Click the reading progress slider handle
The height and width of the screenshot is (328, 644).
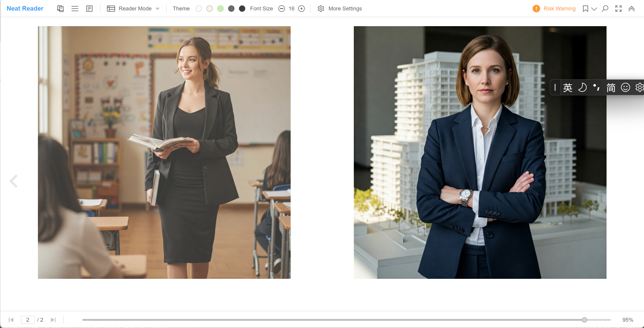point(584,320)
